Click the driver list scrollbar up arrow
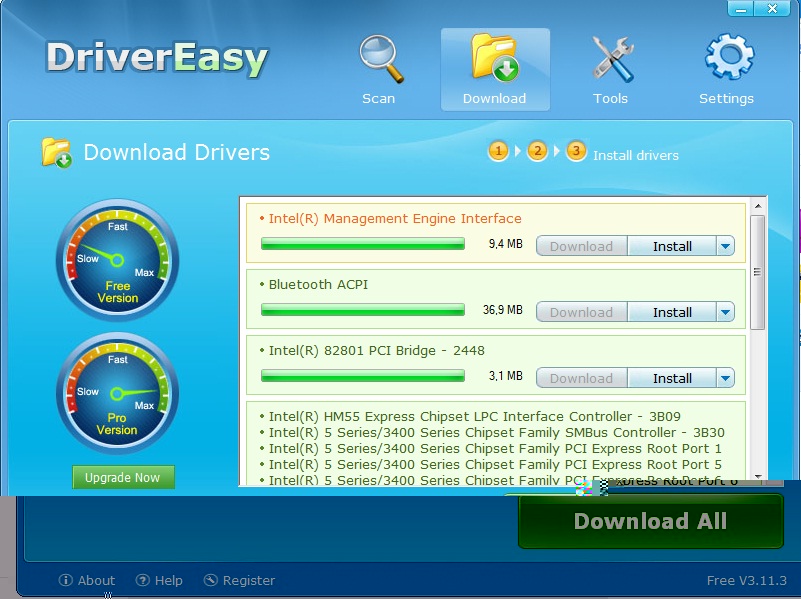801x599 pixels. pyautogui.click(x=758, y=206)
